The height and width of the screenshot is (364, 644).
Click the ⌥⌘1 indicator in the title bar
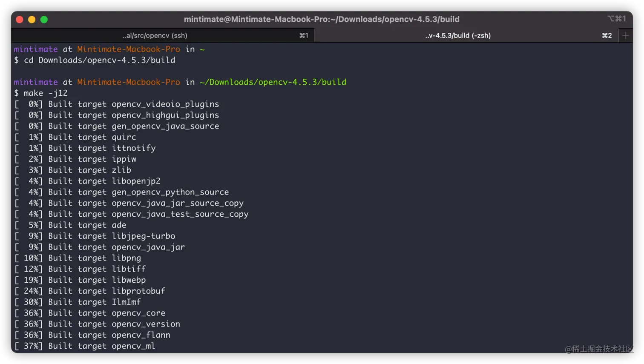tap(617, 19)
